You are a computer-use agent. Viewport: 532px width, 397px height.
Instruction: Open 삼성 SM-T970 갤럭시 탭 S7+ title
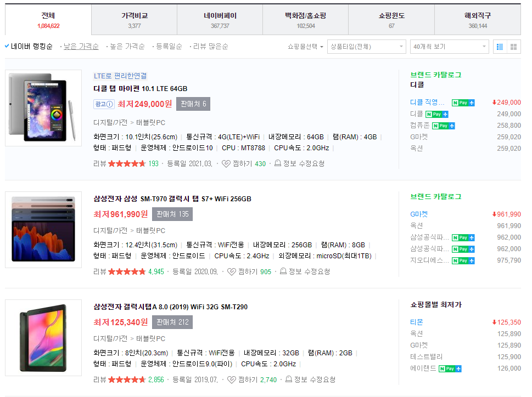tap(172, 199)
